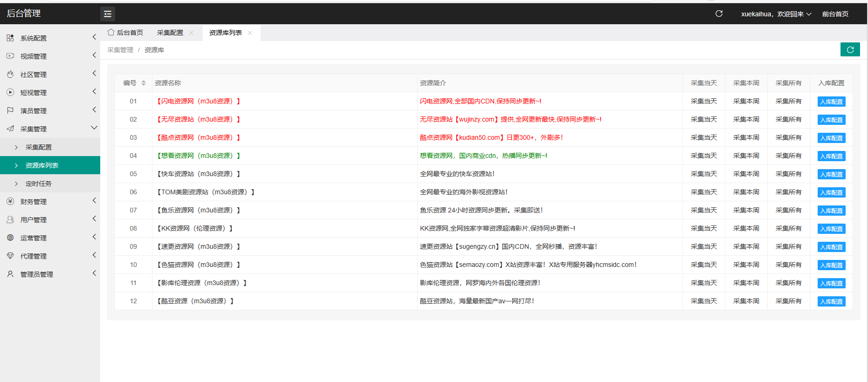
Task: Click the 运营管理 globe icon
Action: tap(10, 238)
